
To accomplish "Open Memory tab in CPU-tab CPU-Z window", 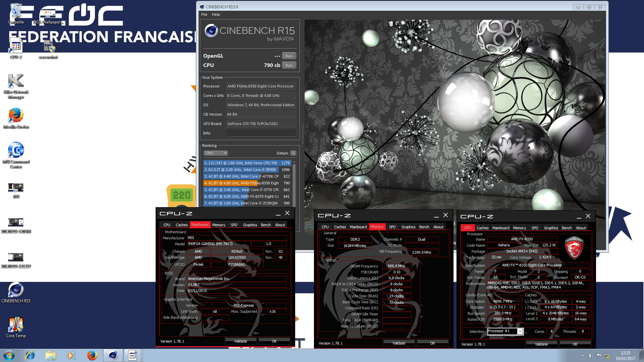I will (x=519, y=228).
